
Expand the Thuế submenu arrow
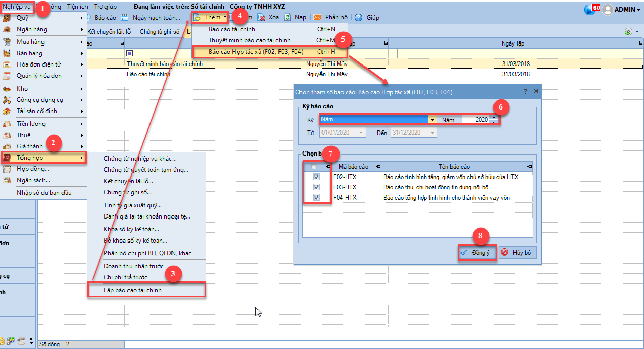click(82, 135)
